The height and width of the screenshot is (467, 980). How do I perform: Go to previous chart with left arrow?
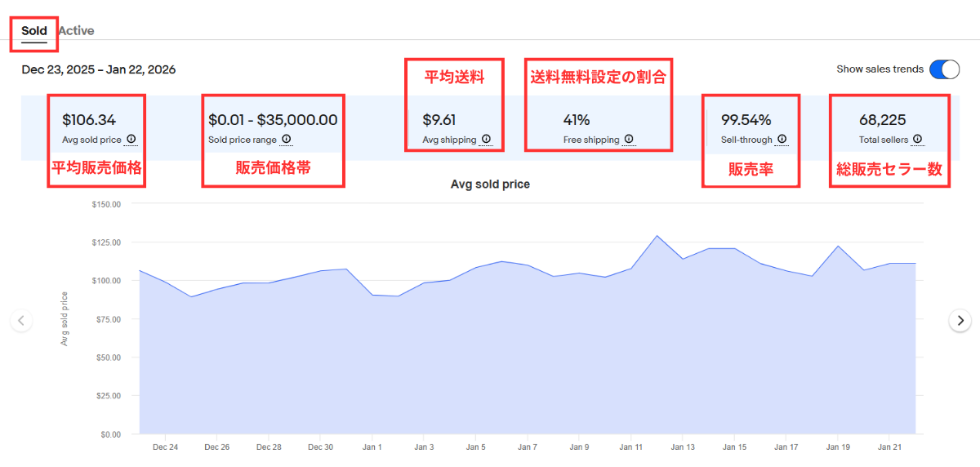[21, 320]
